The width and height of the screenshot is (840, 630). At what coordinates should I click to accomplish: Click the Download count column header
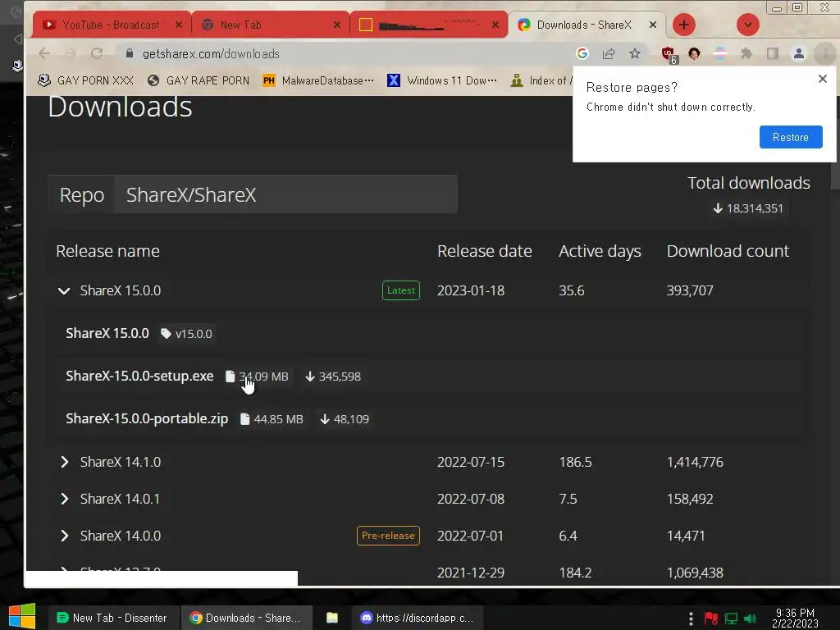point(728,251)
